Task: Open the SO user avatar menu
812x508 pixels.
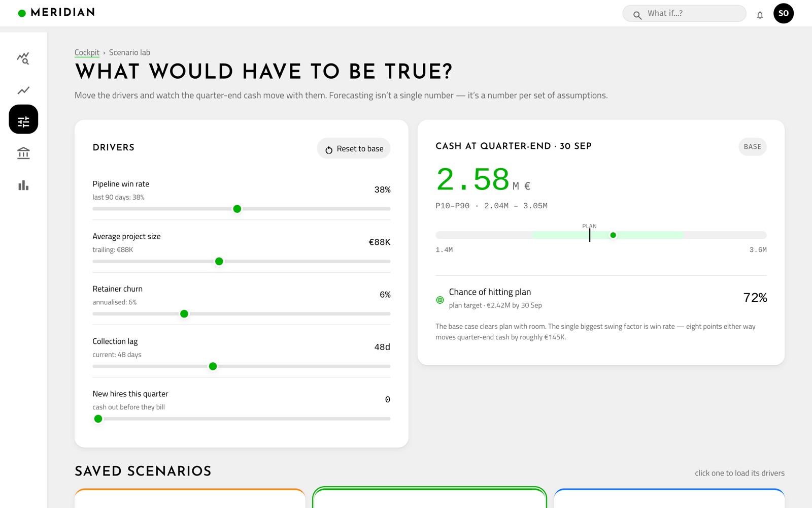Action: (x=784, y=13)
